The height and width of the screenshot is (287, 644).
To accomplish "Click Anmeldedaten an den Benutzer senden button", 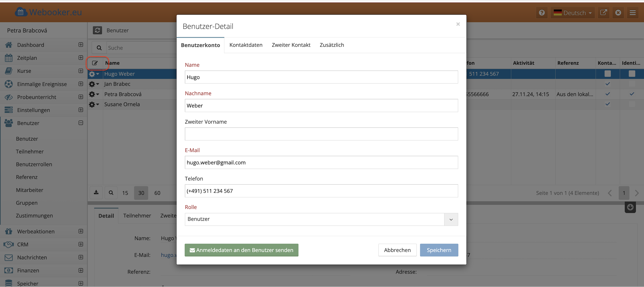I will (241, 250).
